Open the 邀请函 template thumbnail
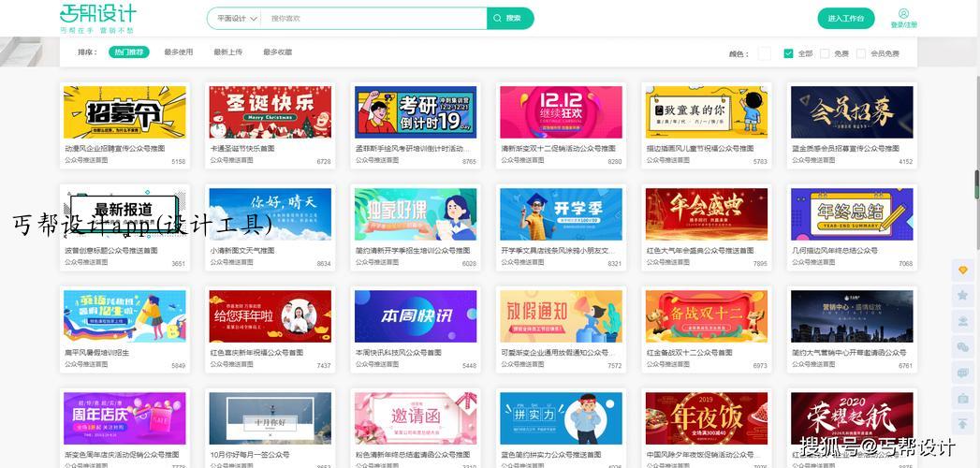Viewport: 980px width, 468px height. (x=416, y=418)
